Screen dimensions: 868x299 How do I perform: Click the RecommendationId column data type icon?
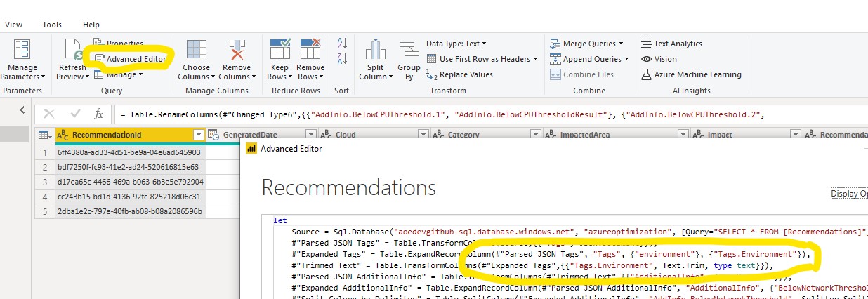tap(63, 135)
